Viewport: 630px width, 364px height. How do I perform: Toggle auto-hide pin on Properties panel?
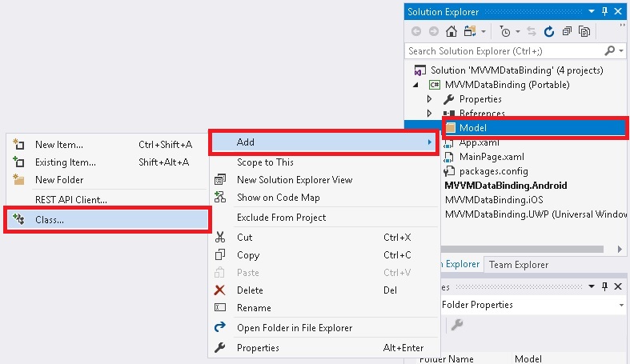tap(604, 286)
